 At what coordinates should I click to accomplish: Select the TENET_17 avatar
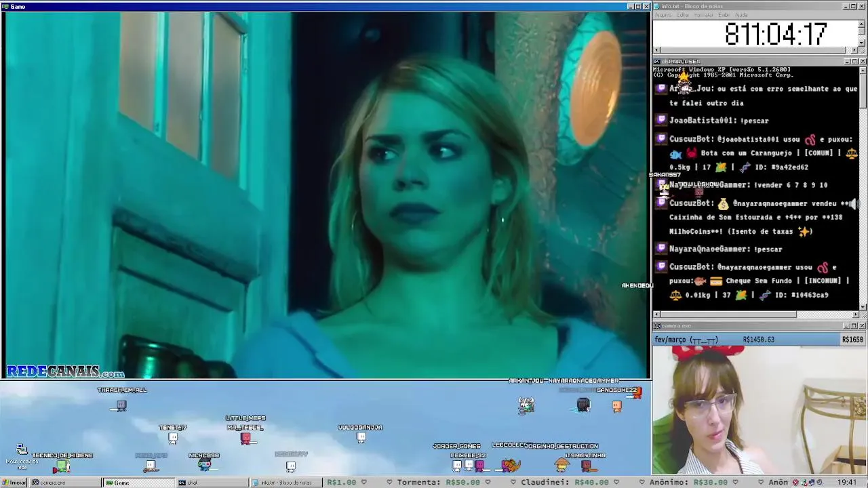(x=173, y=439)
